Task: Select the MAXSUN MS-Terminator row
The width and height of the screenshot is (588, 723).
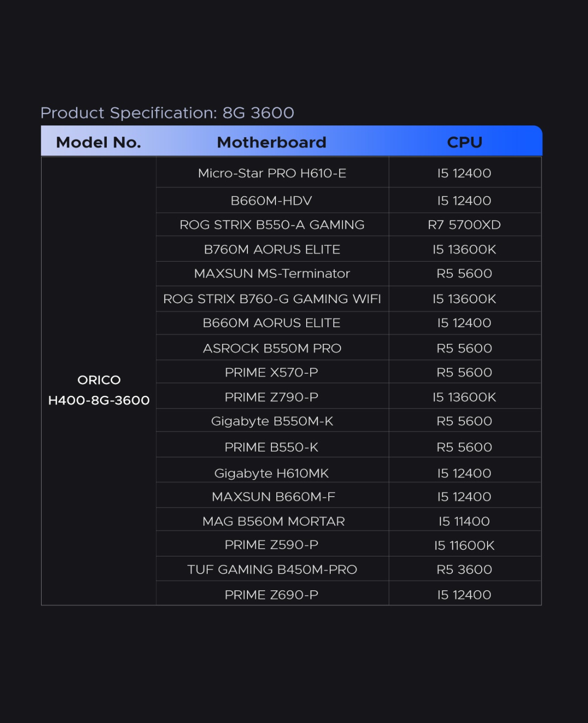Action: [x=348, y=273]
